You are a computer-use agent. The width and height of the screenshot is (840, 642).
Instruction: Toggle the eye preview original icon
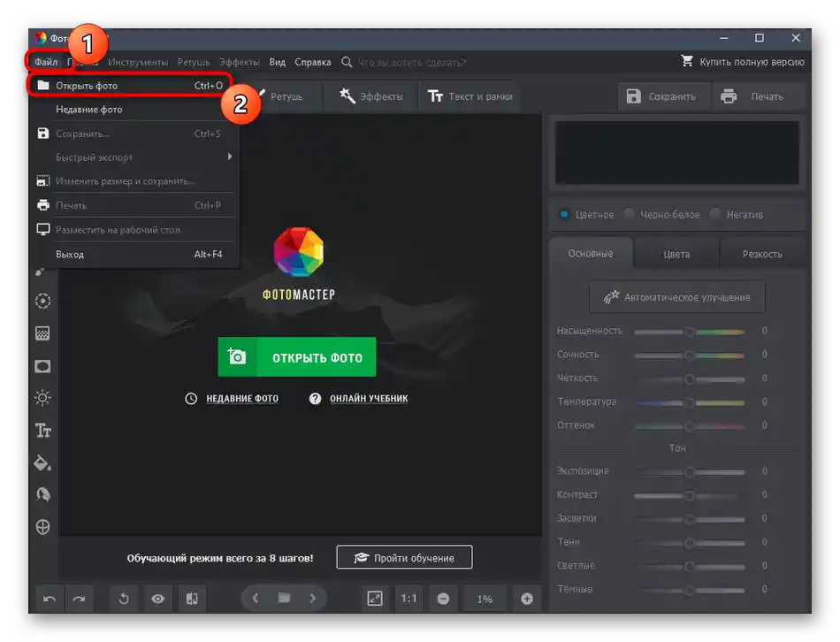(157, 599)
